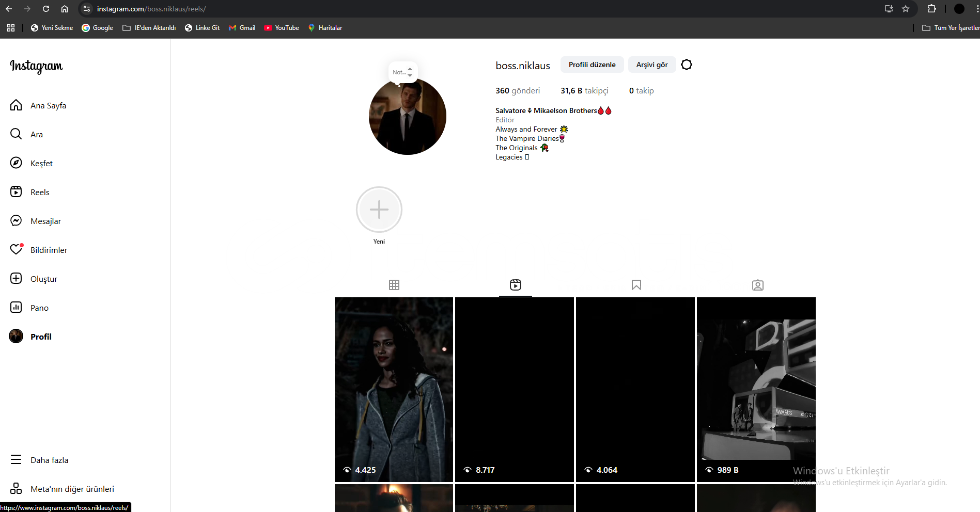The height and width of the screenshot is (512, 980).
Task: Click the install app icon in address bar
Action: pyautogui.click(x=889, y=9)
